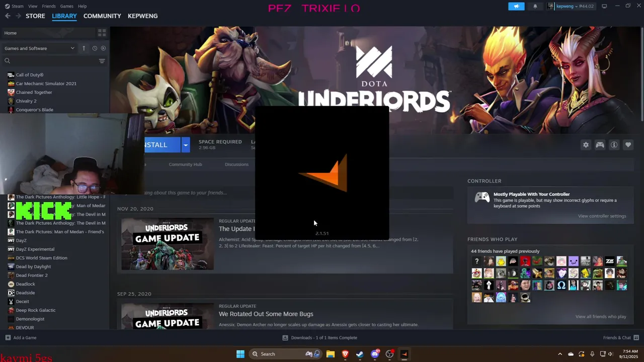This screenshot has width=644, height=362.
Task: Open game info icon
Action: tap(614, 145)
